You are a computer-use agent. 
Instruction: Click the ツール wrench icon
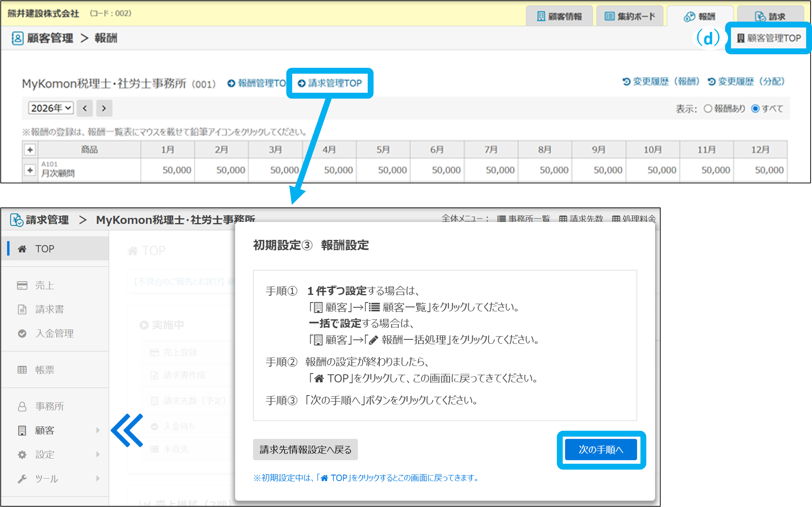click(x=22, y=478)
